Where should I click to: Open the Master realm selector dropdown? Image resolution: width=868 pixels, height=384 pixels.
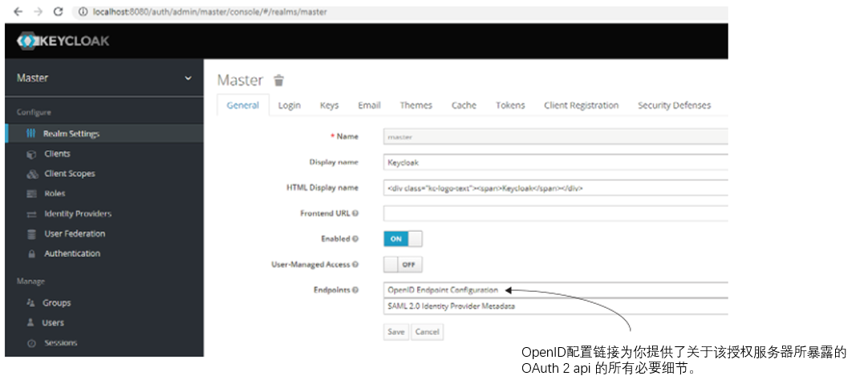[104, 79]
